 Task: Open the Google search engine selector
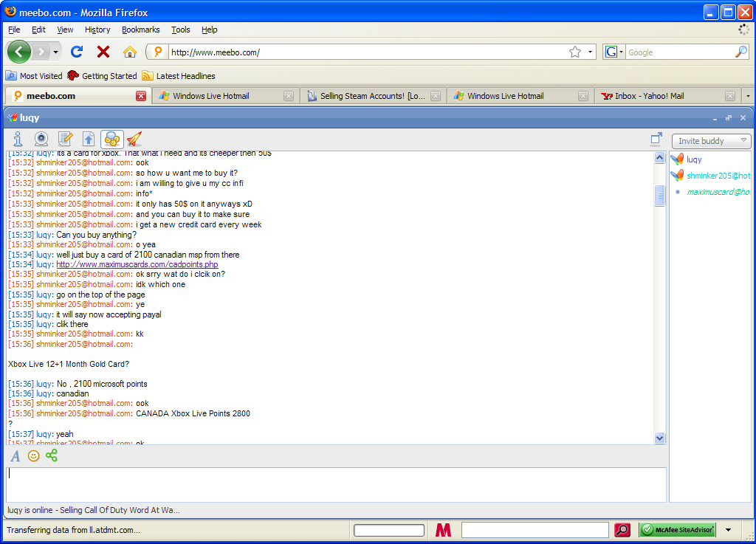(614, 52)
